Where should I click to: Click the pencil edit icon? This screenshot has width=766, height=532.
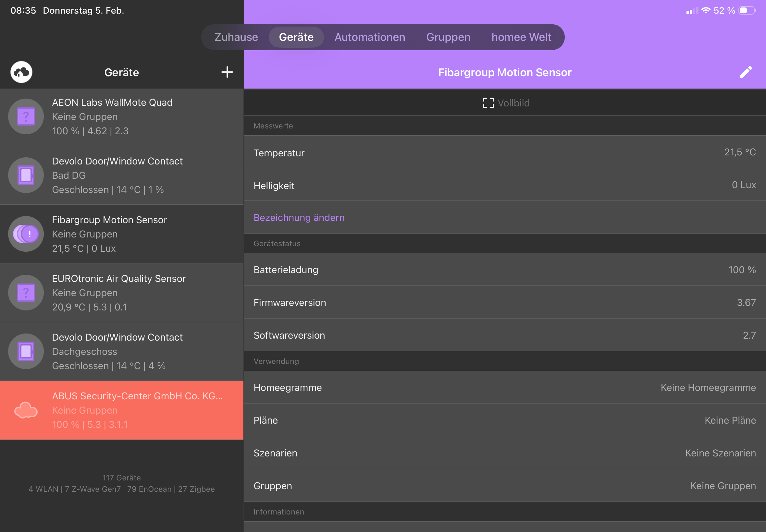coord(746,72)
